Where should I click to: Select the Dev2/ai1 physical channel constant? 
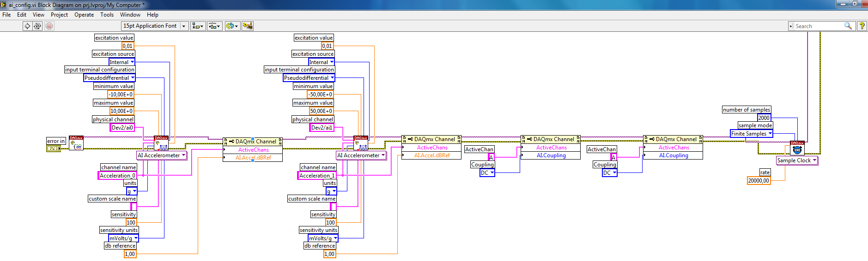pyautogui.click(x=322, y=128)
